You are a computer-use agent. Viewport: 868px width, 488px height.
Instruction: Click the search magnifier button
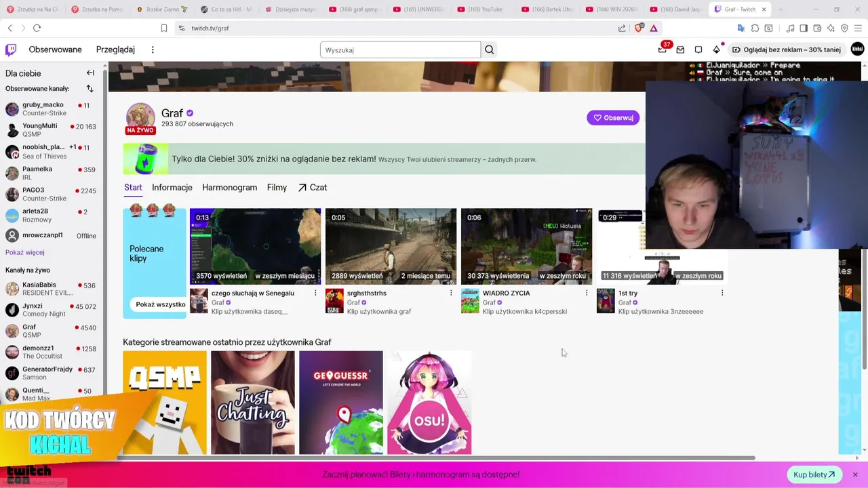click(489, 49)
